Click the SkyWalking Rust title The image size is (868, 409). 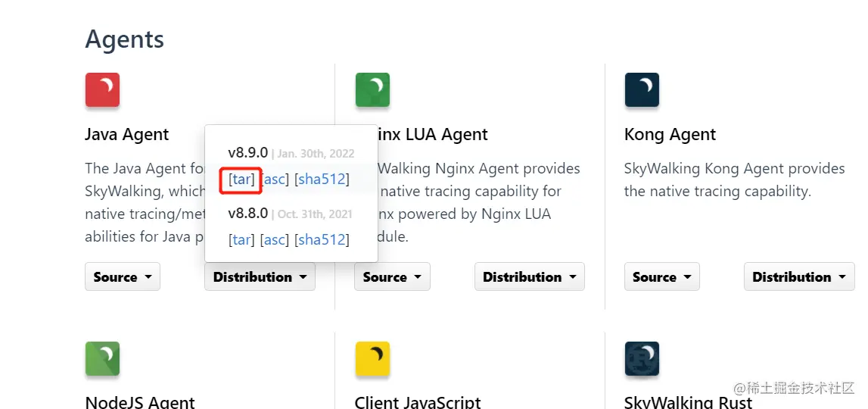688,402
